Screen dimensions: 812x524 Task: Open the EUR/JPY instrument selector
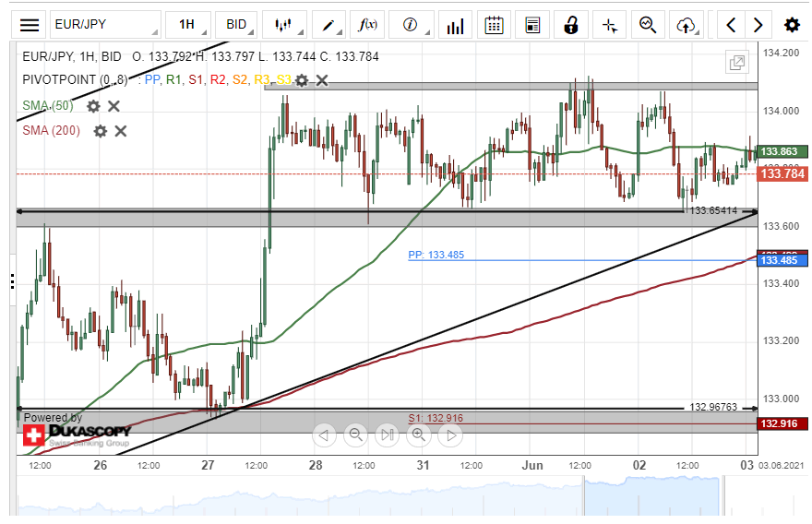[104, 25]
